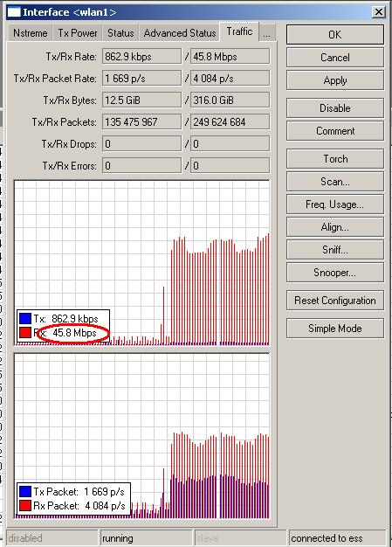Open the Tx Power tab

click(x=78, y=33)
